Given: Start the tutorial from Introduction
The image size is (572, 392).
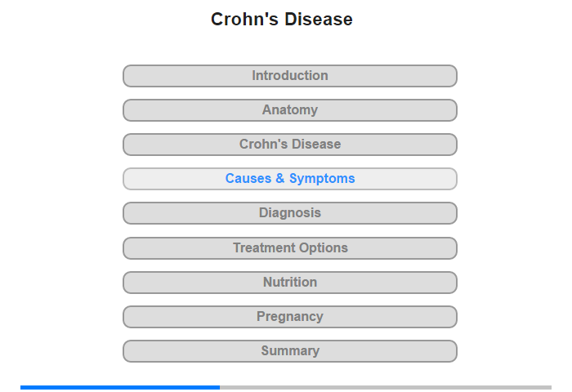Looking at the screenshot, I should (290, 76).
